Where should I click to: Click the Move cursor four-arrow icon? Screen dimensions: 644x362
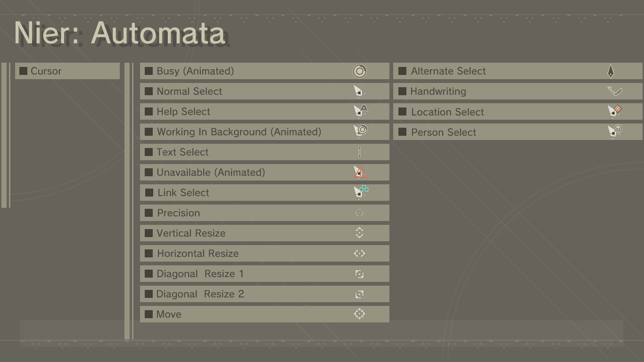point(359,314)
